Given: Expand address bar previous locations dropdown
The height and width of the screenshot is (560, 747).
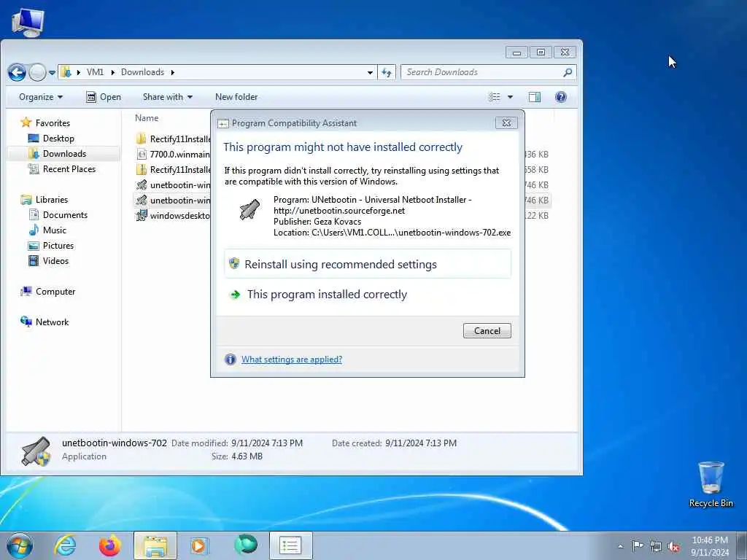Looking at the screenshot, I should pyautogui.click(x=370, y=72).
